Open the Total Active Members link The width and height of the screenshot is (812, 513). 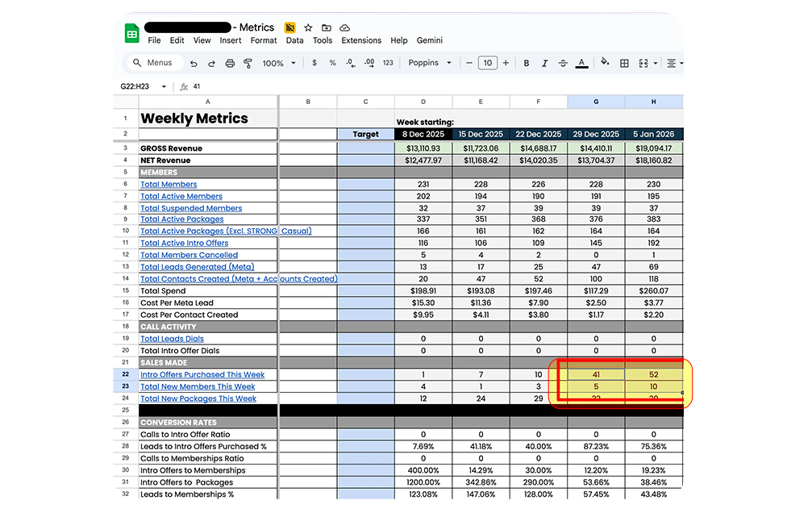tap(181, 196)
